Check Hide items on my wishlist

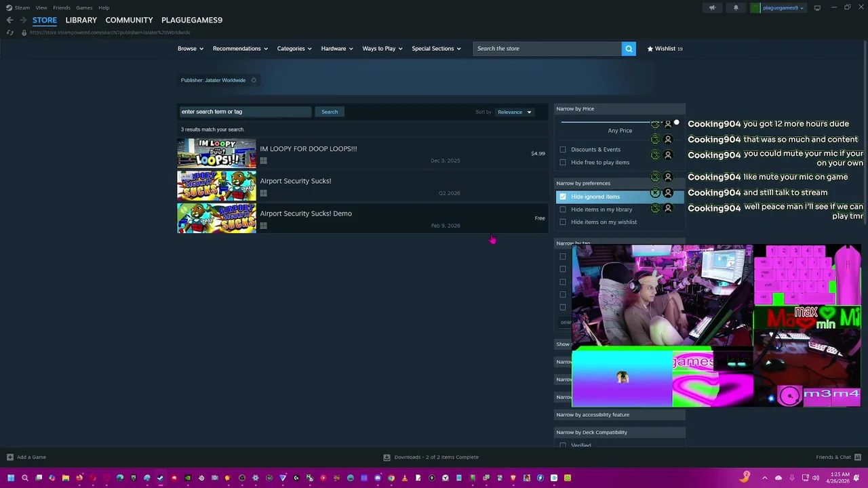(x=563, y=222)
